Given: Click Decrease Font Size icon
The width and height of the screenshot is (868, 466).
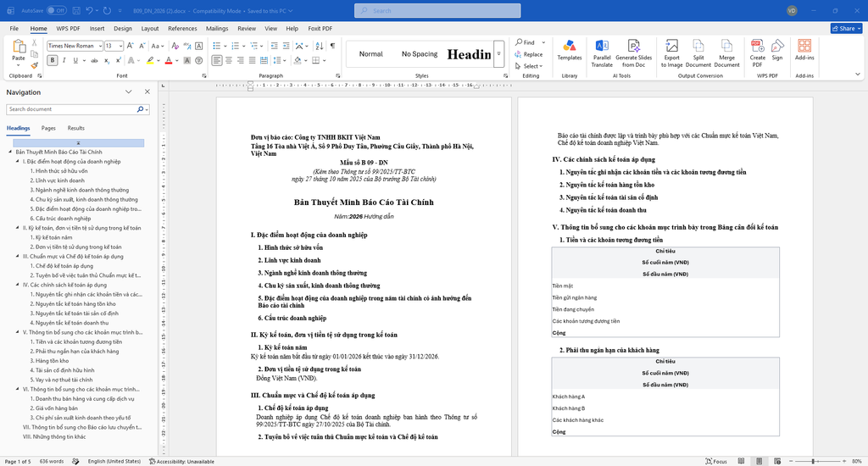Looking at the screenshot, I should tap(142, 46).
